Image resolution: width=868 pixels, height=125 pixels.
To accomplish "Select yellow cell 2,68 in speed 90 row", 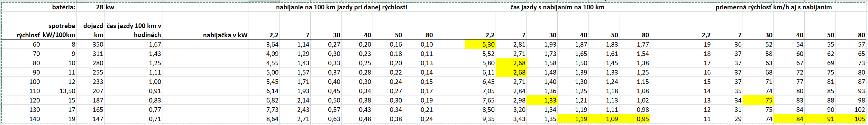I will pos(511,72).
